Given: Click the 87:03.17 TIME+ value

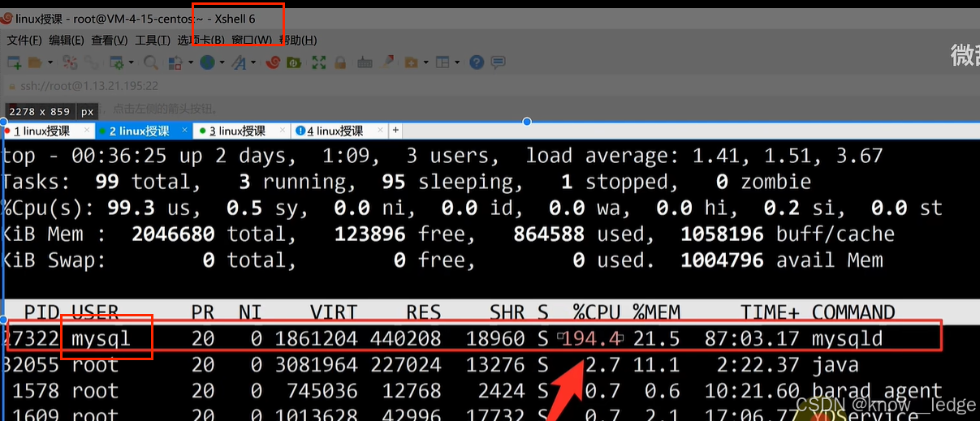Looking at the screenshot, I should pyautogui.click(x=752, y=337).
